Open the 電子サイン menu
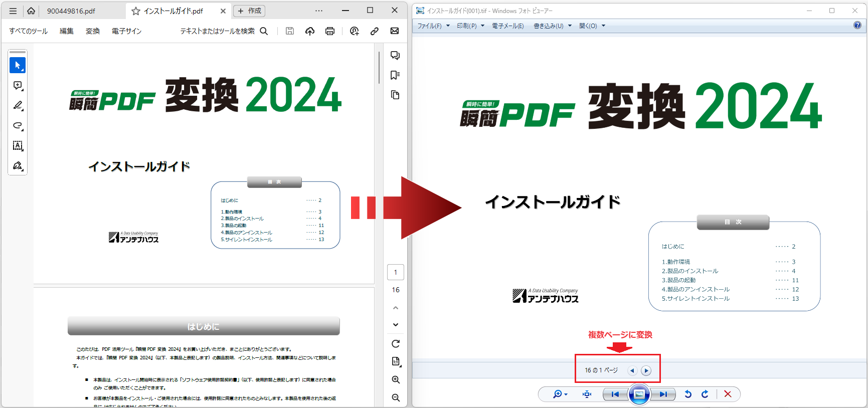The width and height of the screenshot is (868, 408). (126, 31)
